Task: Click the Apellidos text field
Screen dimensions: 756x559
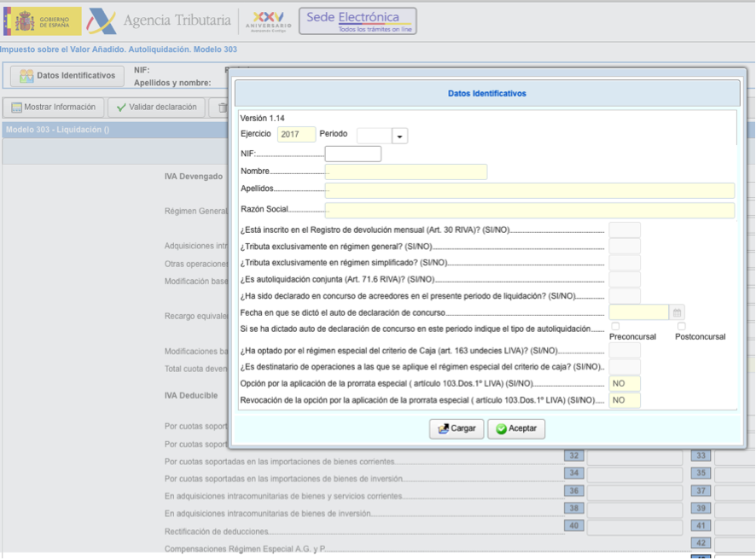Action: point(529,190)
